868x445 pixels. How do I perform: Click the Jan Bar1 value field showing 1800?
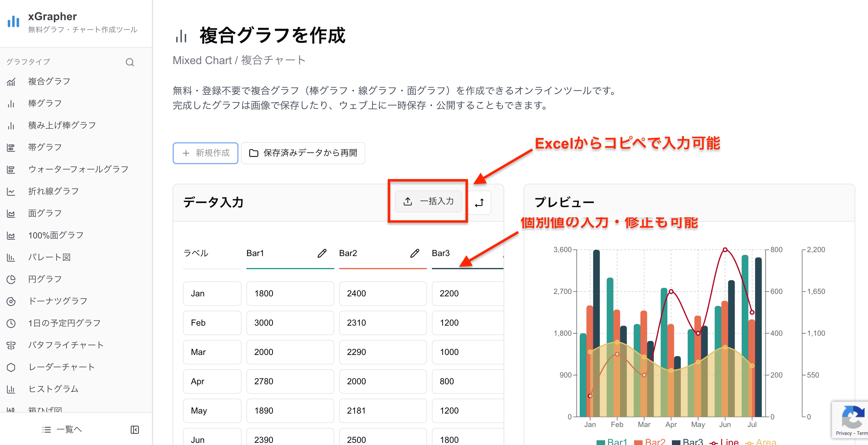click(290, 293)
